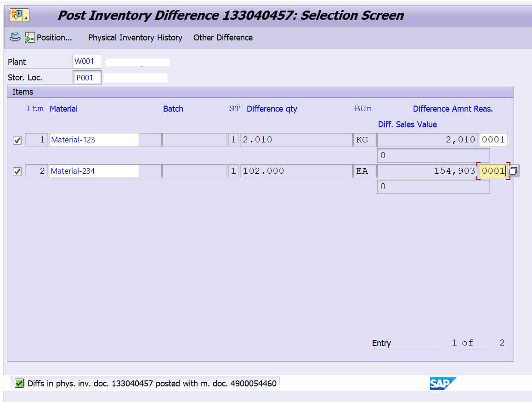Click the SAP logo in status bar
The image size is (532, 402).
tap(442, 383)
